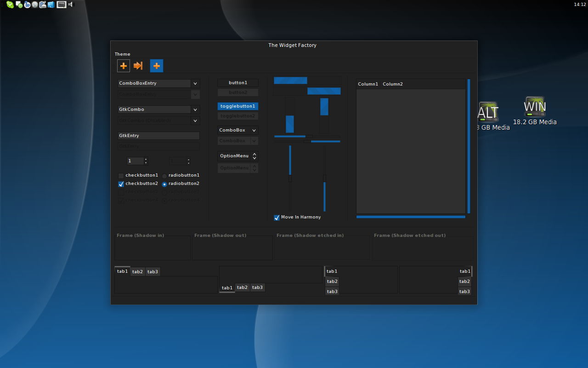Image resolution: width=588 pixels, height=368 pixels.
Task: Click the right vertical scale slider handle
Action: point(324,178)
